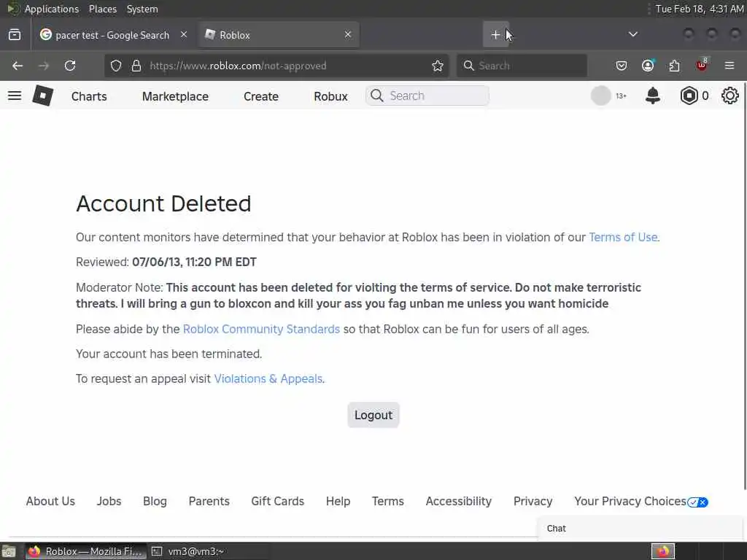Open the Violations & Appeals link
The width and height of the screenshot is (747, 560).
click(268, 378)
